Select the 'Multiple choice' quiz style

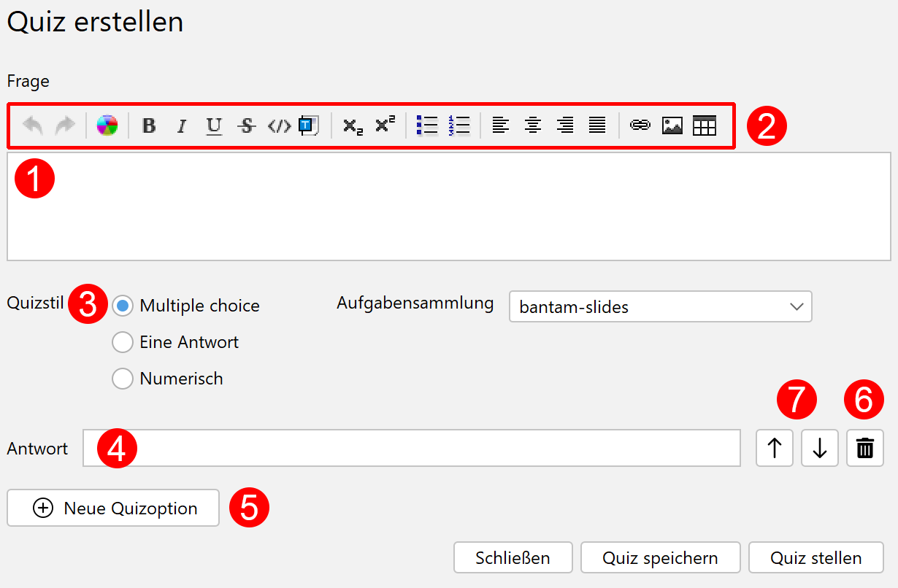pyautogui.click(x=123, y=306)
